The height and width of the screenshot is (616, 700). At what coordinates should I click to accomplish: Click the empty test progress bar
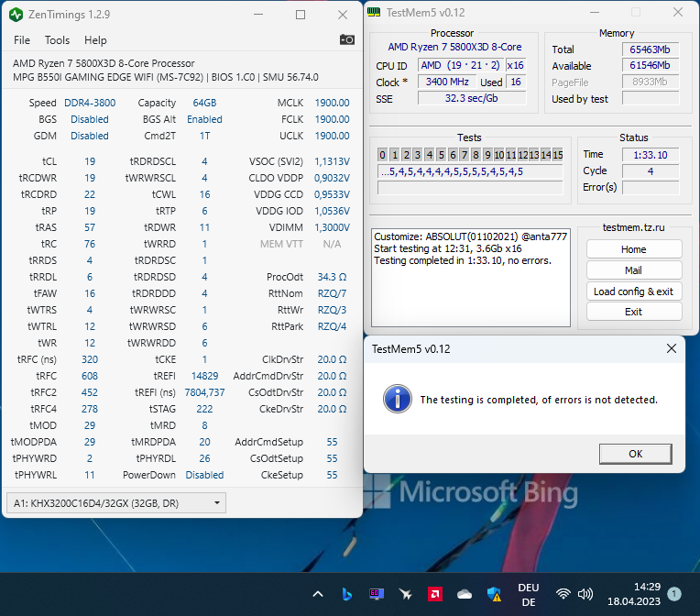tap(470, 188)
